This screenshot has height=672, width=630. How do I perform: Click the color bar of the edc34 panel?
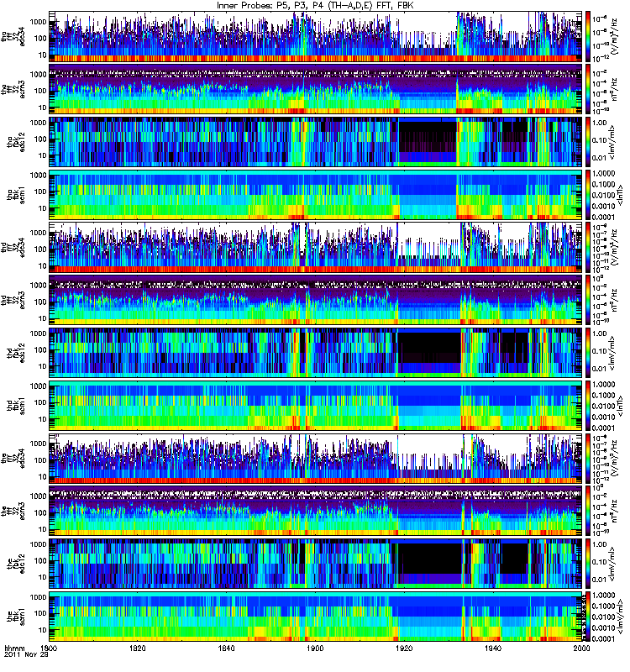coord(588,459)
